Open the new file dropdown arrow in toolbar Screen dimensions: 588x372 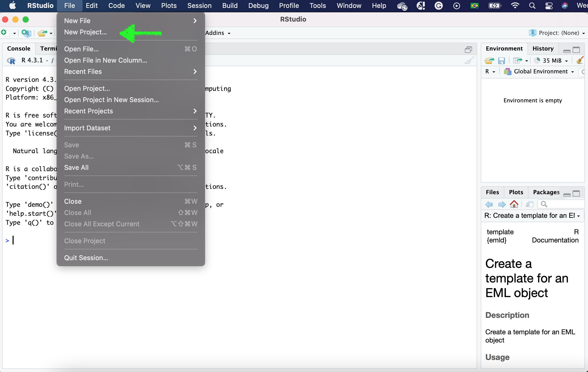pos(14,33)
